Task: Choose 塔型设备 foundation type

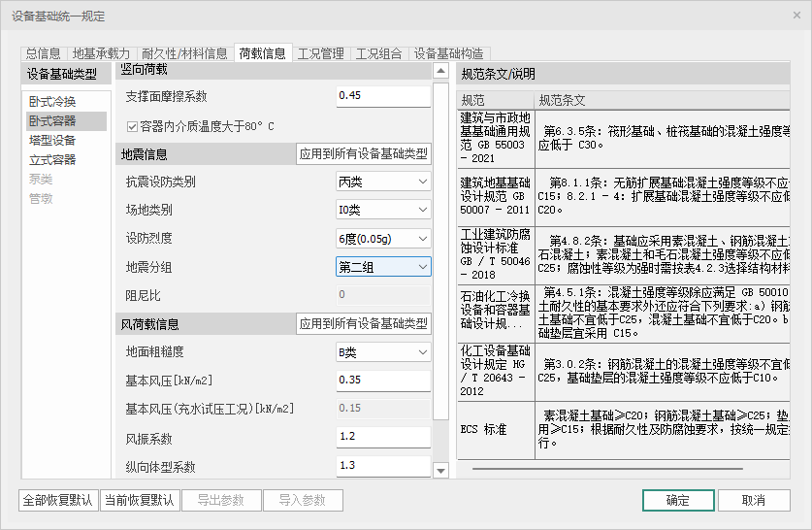Action: click(x=66, y=141)
